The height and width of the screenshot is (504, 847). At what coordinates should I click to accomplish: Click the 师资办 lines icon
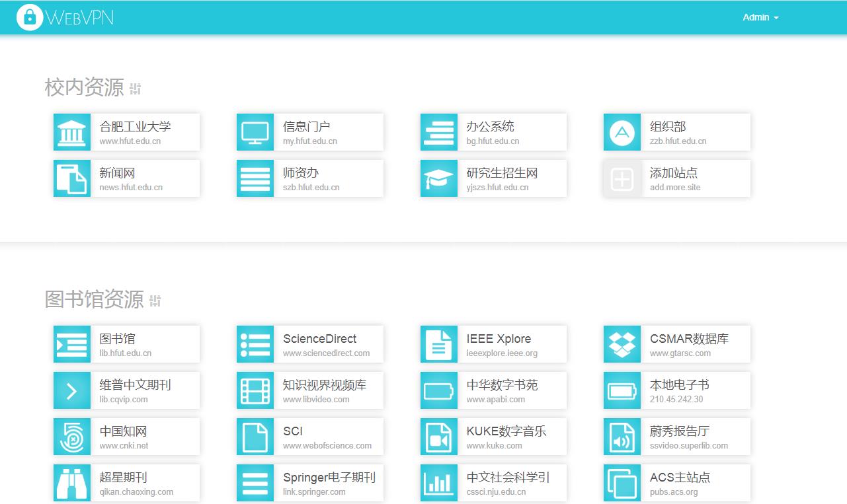[x=255, y=178]
